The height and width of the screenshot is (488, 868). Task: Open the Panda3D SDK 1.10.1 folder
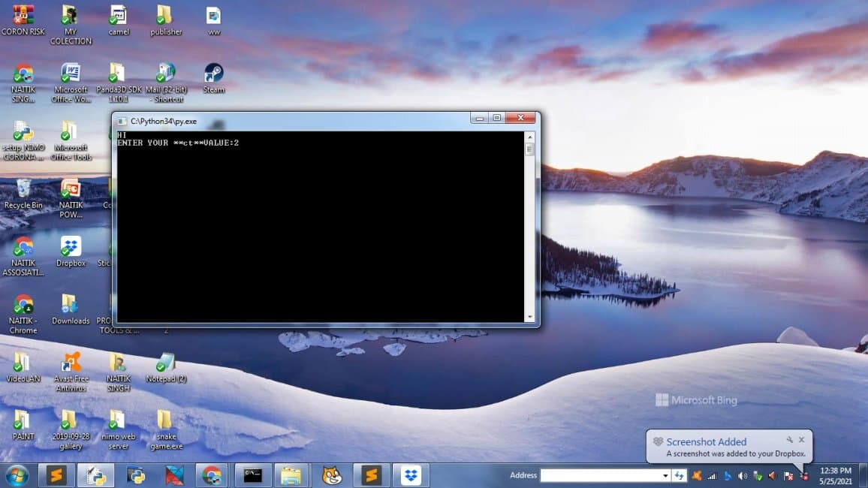point(119,83)
